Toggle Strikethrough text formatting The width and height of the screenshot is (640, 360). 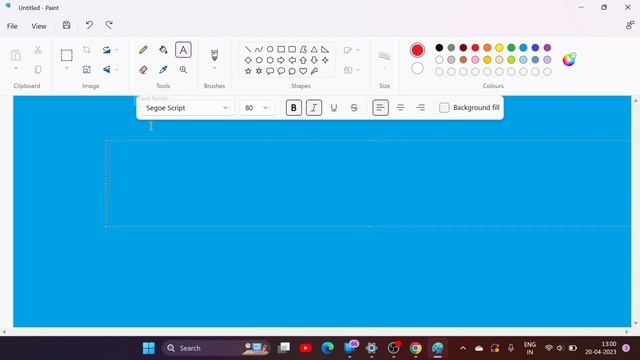point(354,108)
